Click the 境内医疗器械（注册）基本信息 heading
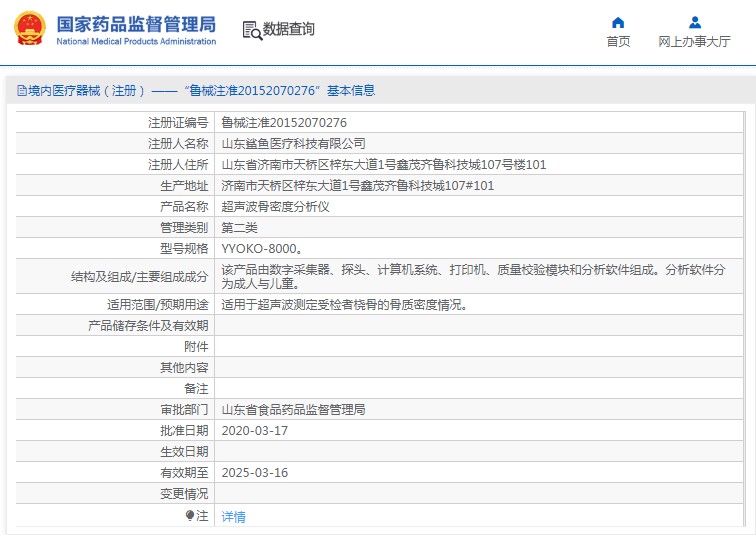The image size is (756, 535). [x=202, y=91]
